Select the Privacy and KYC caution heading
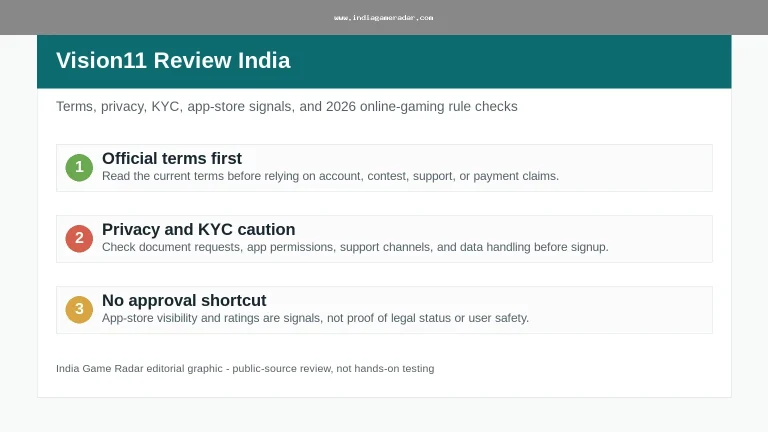 click(x=198, y=229)
